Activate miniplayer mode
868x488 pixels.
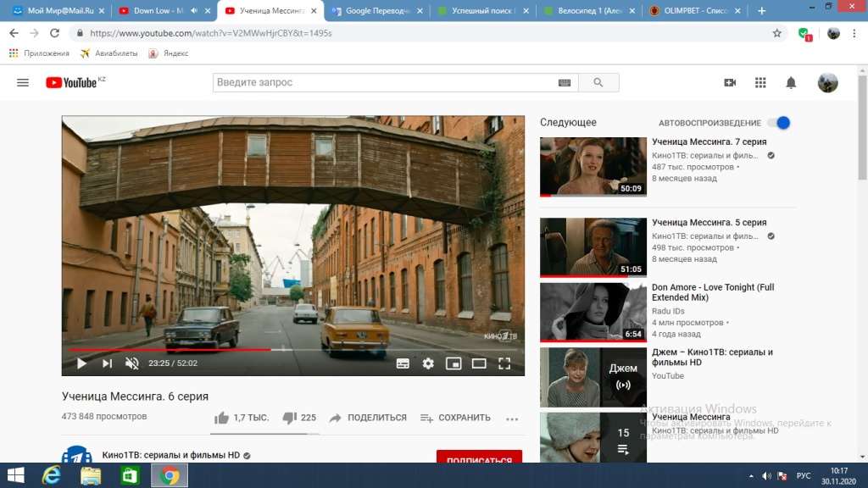pyautogui.click(x=453, y=363)
